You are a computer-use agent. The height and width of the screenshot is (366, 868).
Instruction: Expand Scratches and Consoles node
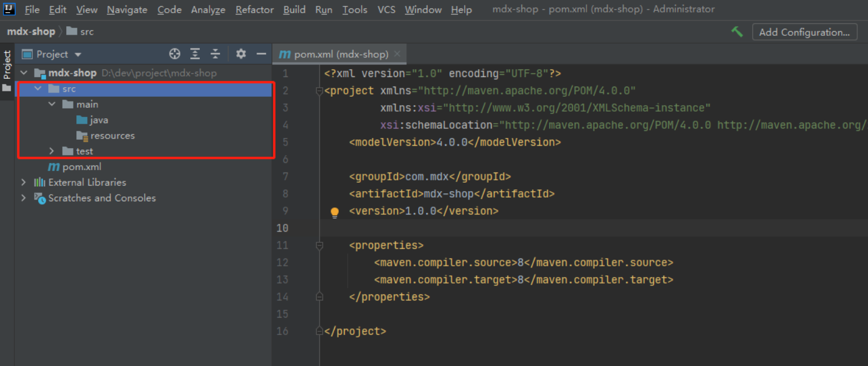pos(24,198)
